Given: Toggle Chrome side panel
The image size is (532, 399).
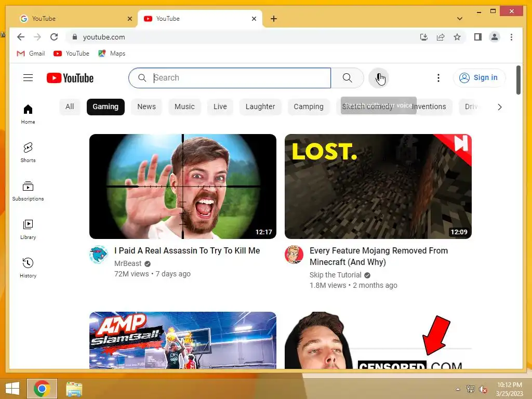Looking at the screenshot, I should point(478,37).
